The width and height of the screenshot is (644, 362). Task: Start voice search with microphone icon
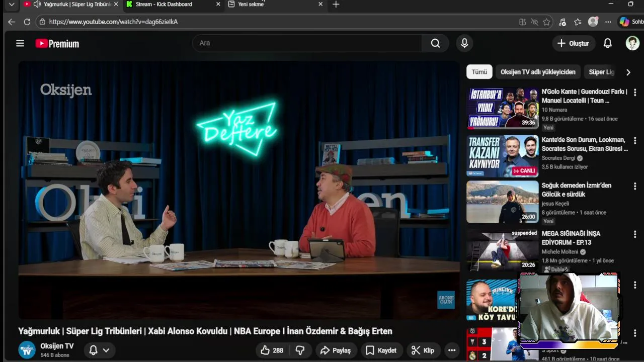(x=464, y=43)
